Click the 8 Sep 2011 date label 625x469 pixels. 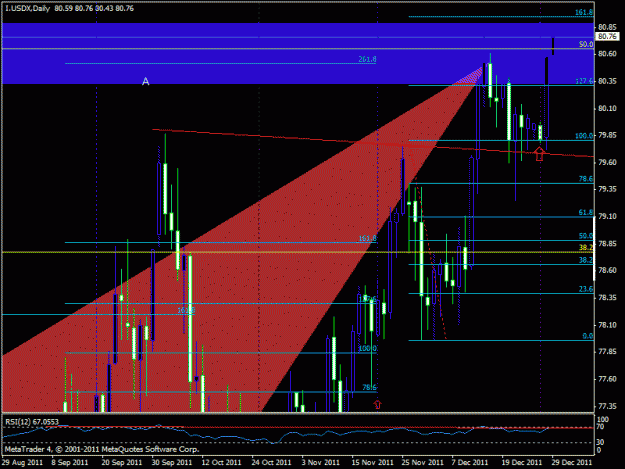(70, 462)
